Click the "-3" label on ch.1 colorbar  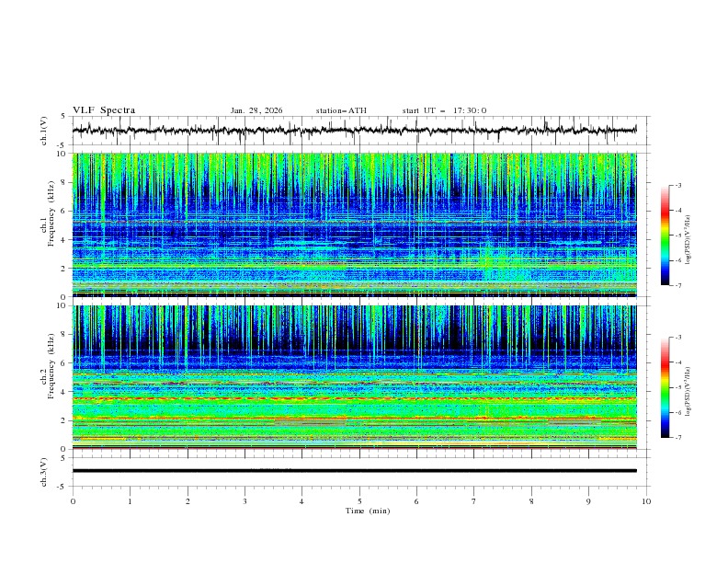677,185
